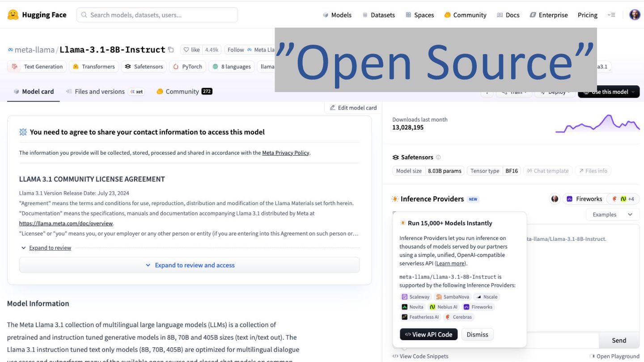The image size is (644, 362).
Task: Select the 8 languages tag
Action: (x=231, y=67)
